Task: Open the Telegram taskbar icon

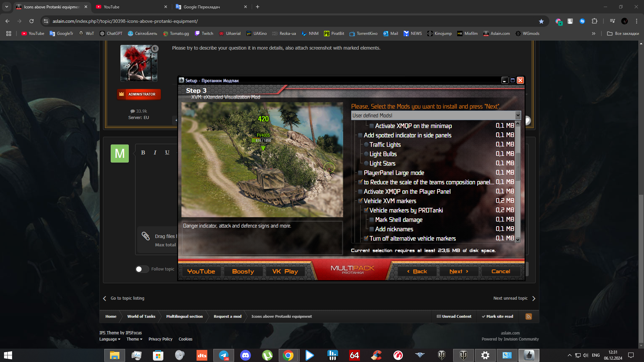Action: pos(224,355)
